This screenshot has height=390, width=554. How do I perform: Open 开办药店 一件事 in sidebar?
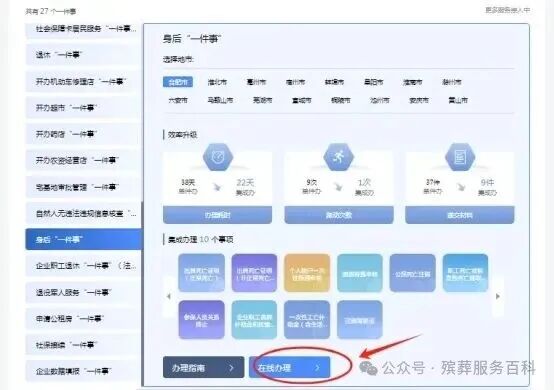click(83, 134)
